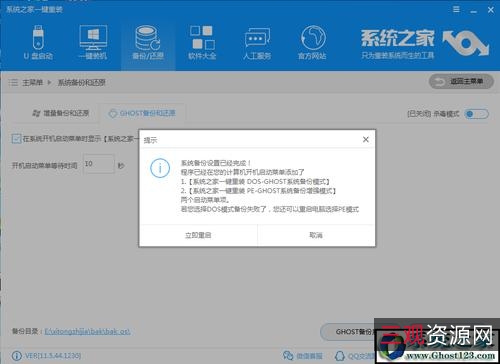This screenshot has width=500, height=364.
Task: Click 取消 in the dialog
Action: click(316, 235)
